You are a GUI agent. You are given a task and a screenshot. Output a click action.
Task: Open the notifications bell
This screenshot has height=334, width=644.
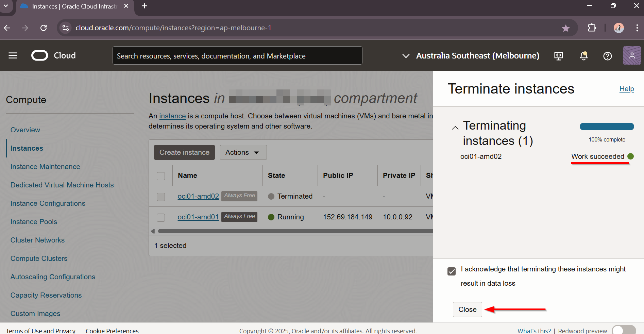pos(583,56)
